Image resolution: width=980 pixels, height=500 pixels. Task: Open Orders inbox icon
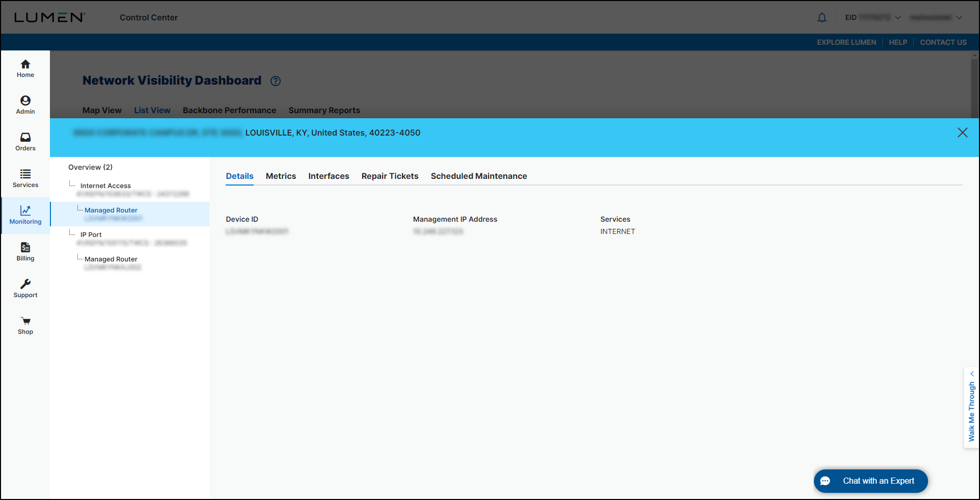click(x=25, y=137)
